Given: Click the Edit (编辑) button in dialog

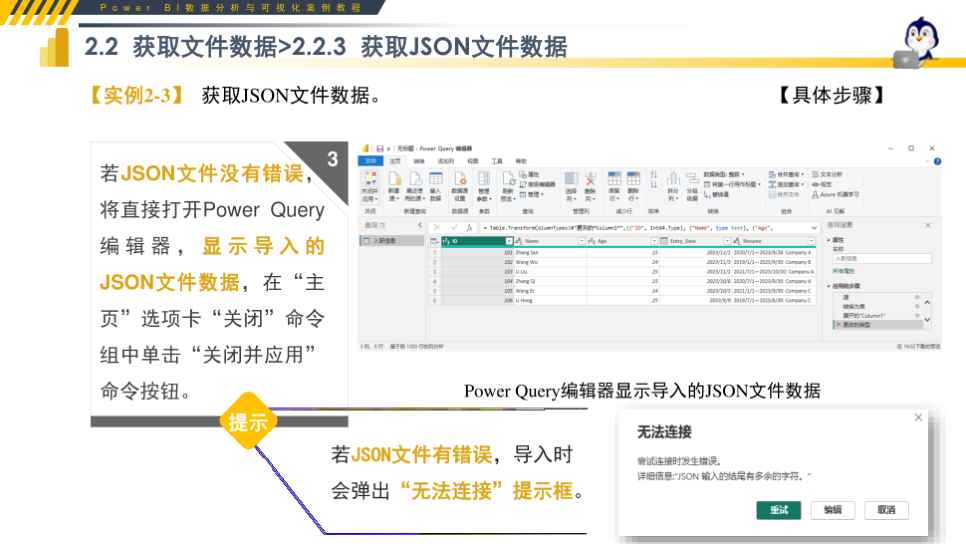Looking at the screenshot, I should click(x=833, y=510).
